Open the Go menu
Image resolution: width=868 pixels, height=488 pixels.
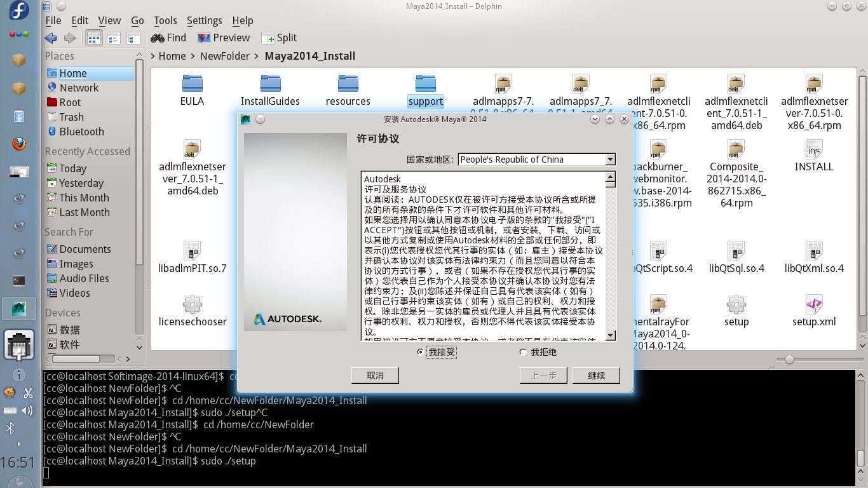(137, 20)
